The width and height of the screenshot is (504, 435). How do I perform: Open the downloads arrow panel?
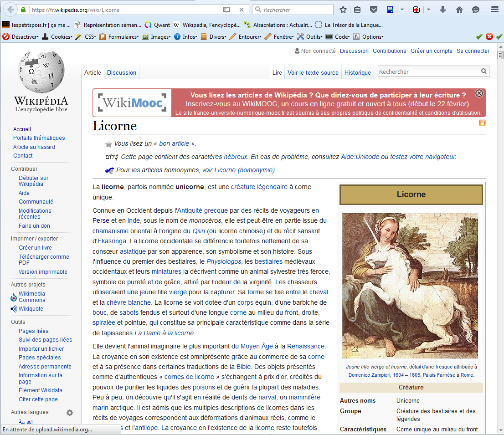pyautogui.click(x=442, y=10)
